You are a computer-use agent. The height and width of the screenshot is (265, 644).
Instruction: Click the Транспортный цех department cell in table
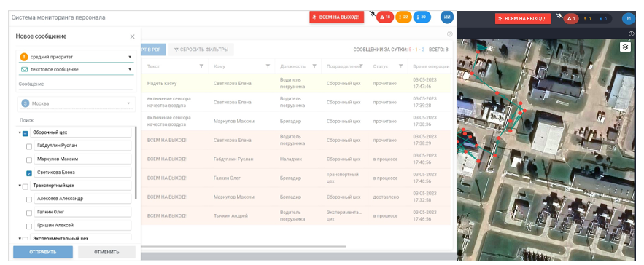(x=343, y=178)
